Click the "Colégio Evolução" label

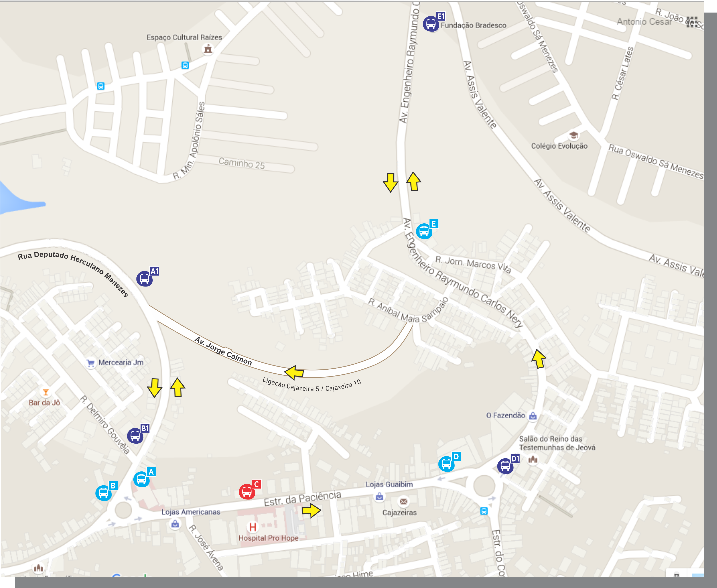(x=559, y=146)
